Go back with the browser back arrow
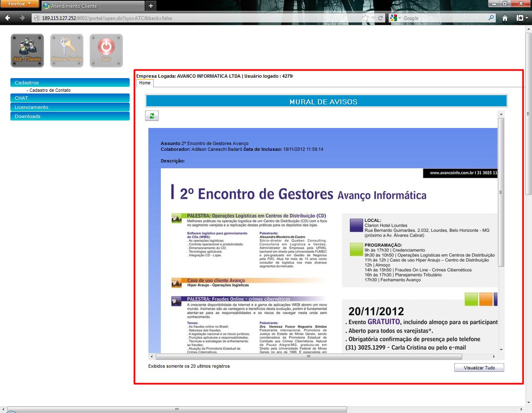 point(7,18)
